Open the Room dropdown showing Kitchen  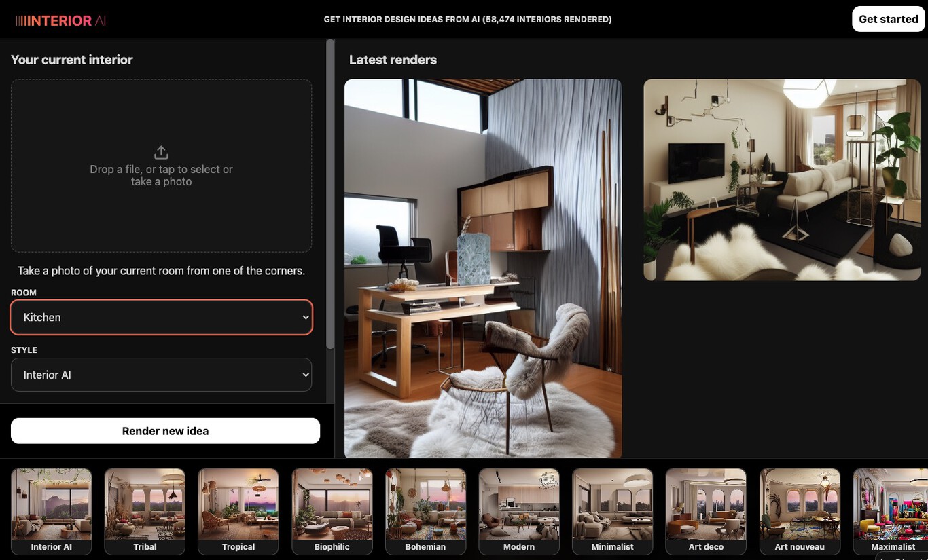click(x=161, y=317)
